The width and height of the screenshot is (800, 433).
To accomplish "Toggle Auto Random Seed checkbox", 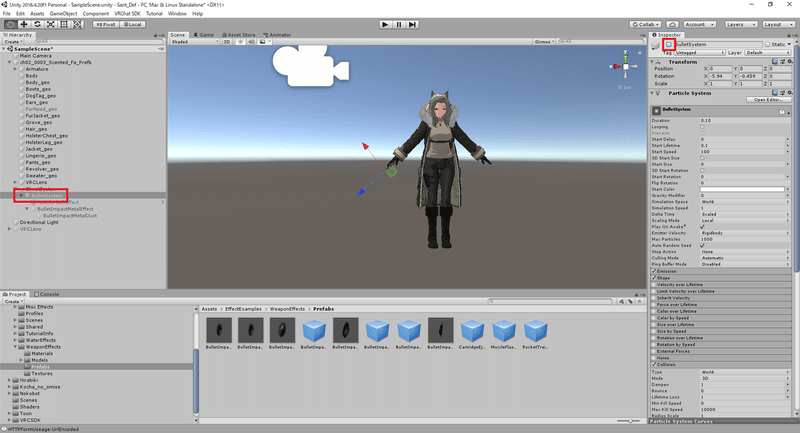I will tap(702, 245).
